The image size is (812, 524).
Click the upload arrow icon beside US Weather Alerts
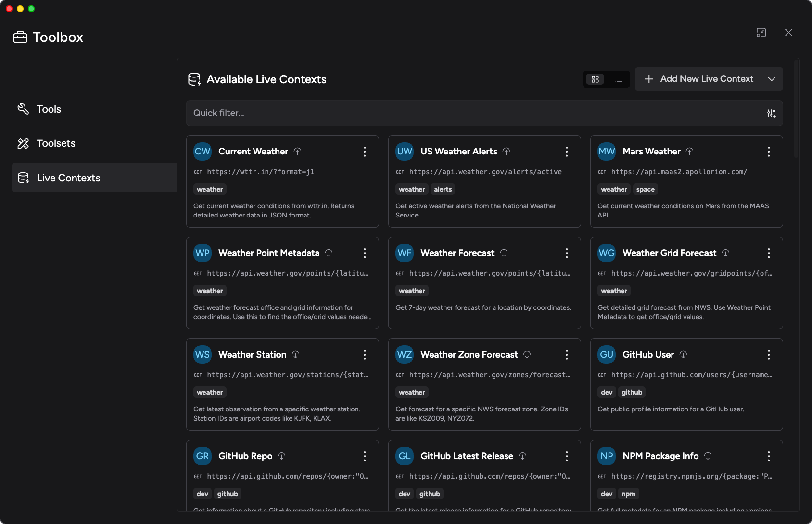[506, 151]
